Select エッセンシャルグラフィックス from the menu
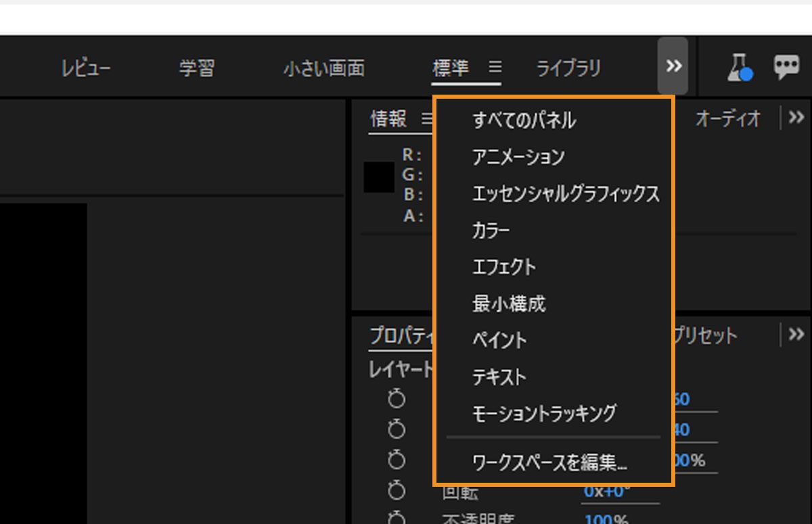Image resolution: width=812 pixels, height=524 pixels. pyautogui.click(x=566, y=193)
